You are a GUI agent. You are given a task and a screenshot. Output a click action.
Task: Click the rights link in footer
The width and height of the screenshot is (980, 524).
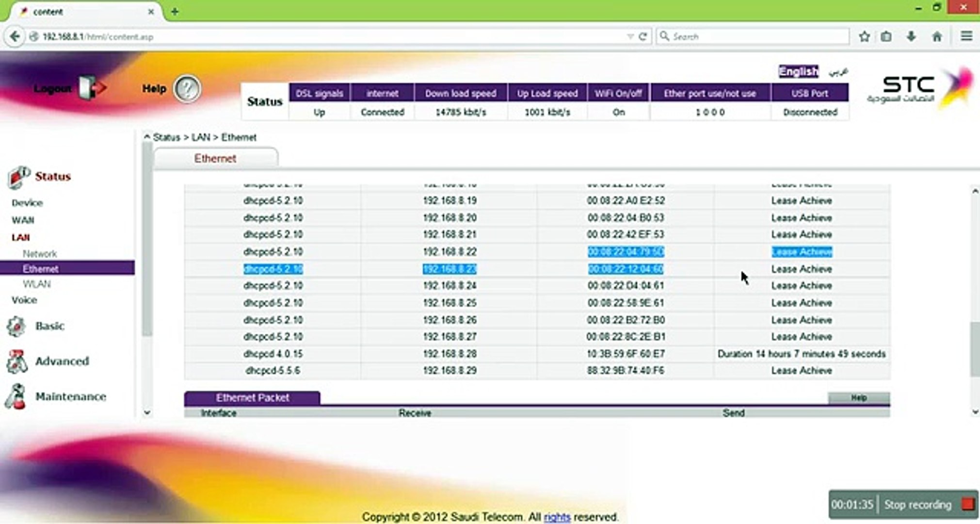[557, 517]
